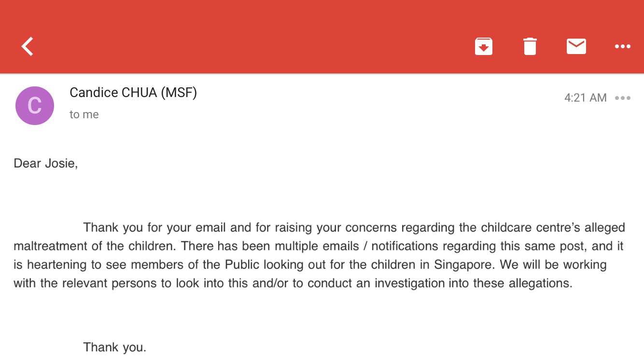
Task: Expand recipient details under 'to me'
Action: tap(84, 114)
